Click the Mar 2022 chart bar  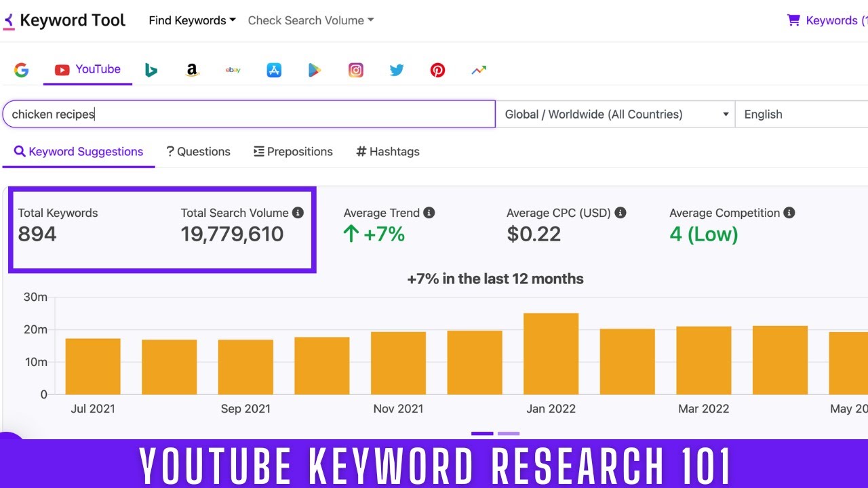coord(704,361)
